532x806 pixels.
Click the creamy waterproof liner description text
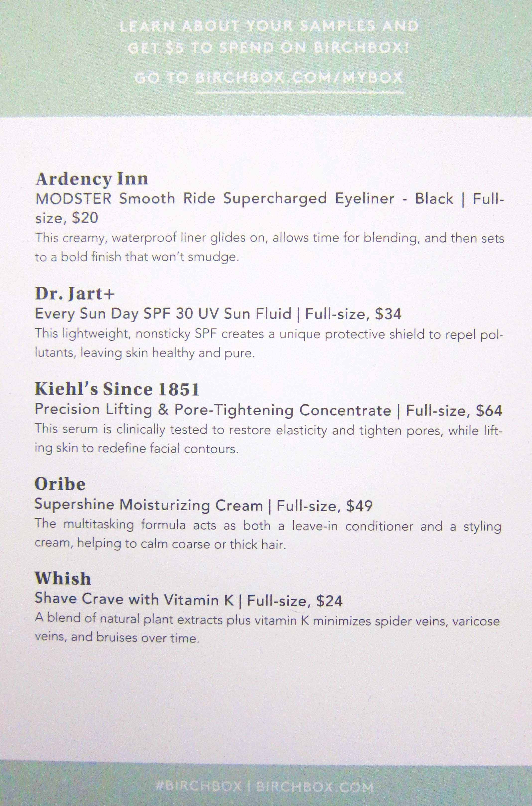[x=269, y=247]
